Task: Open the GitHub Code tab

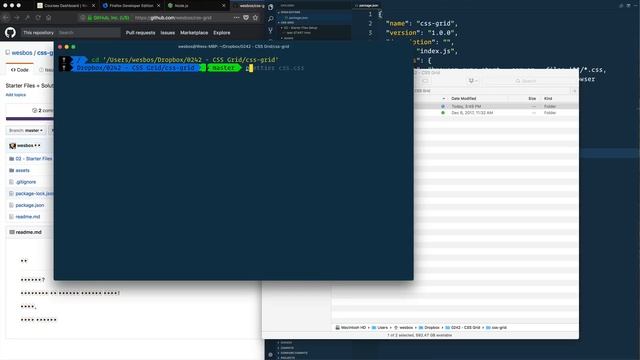Action: [20, 70]
